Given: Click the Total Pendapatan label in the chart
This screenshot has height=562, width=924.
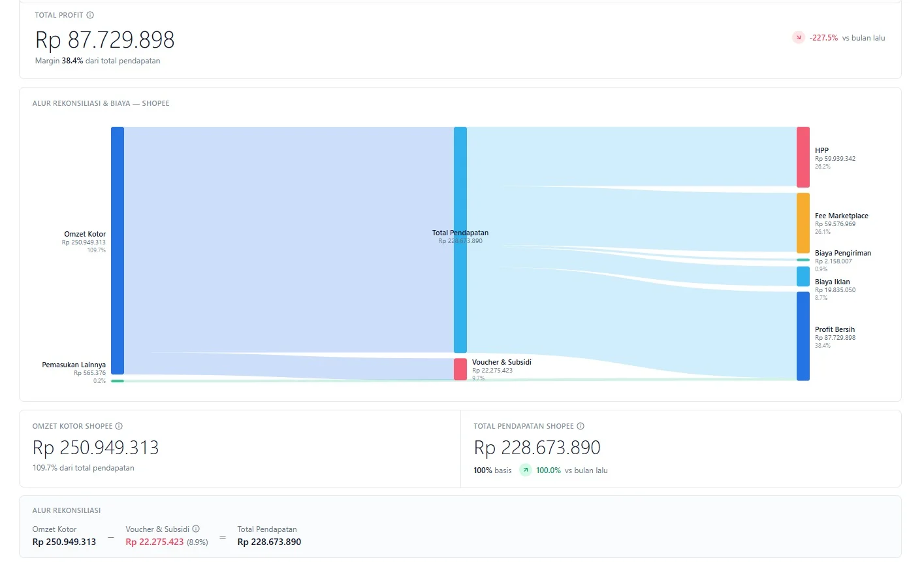Looking at the screenshot, I should point(460,233).
